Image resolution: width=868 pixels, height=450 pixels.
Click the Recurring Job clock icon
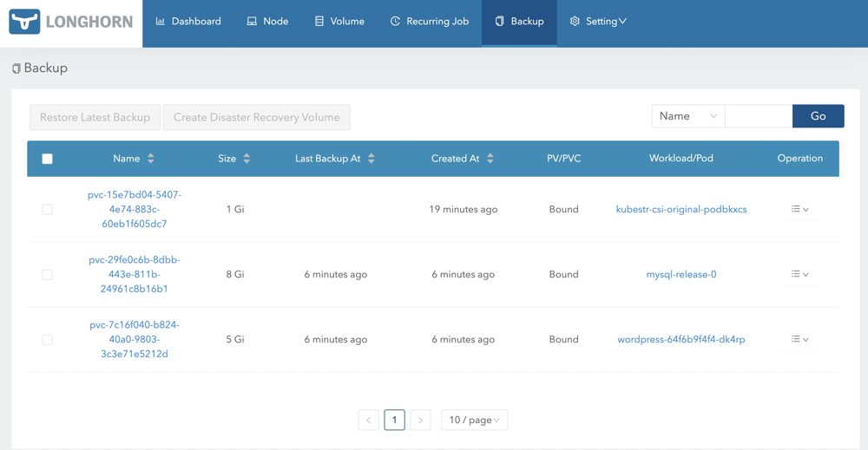(395, 22)
